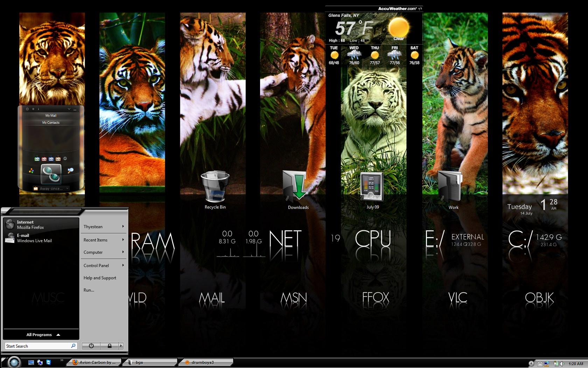Click the red brb status icon
588x368 pixels.
pos(44,159)
